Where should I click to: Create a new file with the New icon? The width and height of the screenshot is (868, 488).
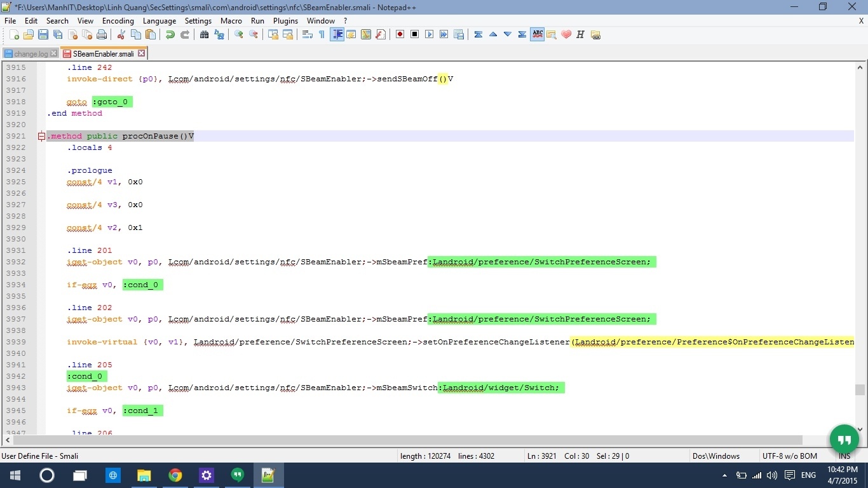point(14,34)
